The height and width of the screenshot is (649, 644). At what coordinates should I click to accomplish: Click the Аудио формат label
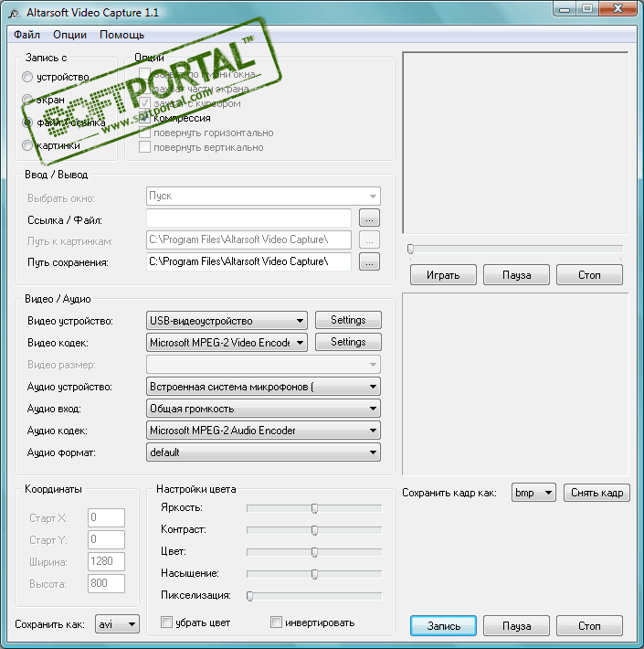tap(61, 452)
